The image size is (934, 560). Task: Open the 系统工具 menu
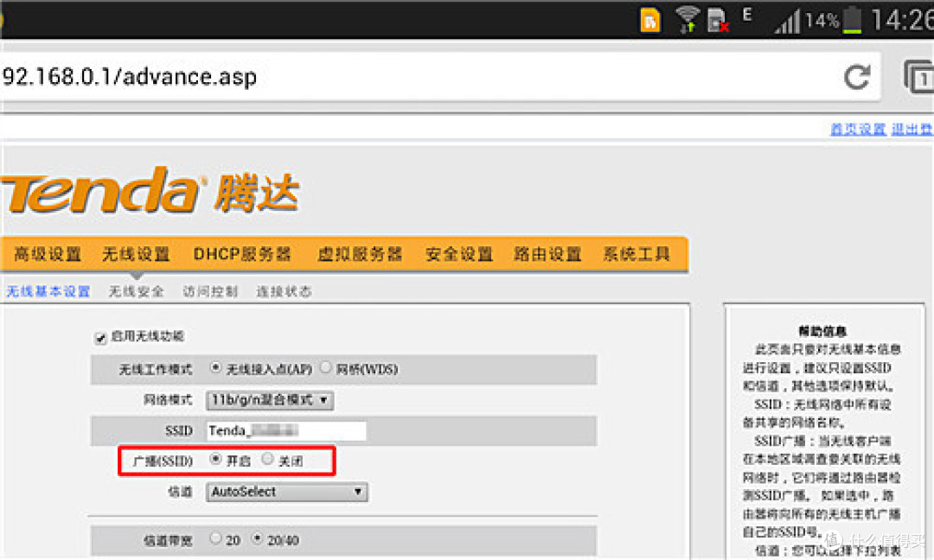[x=637, y=255]
